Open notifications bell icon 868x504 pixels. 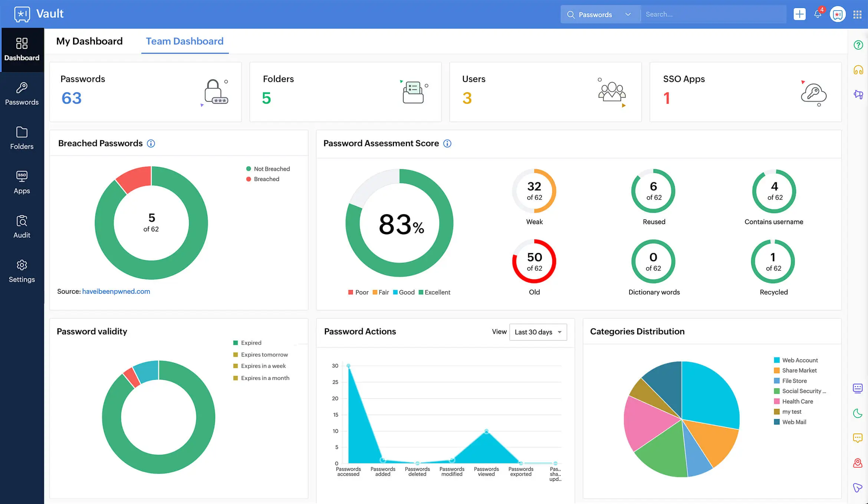tap(818, 14)
